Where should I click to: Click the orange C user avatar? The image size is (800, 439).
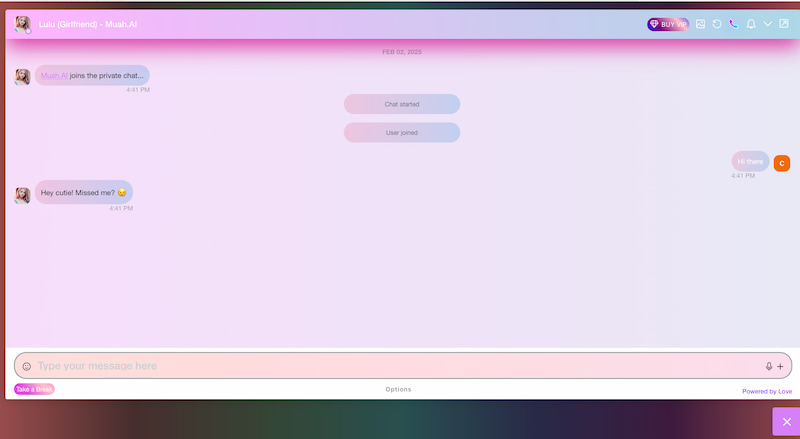tap(782, 163)
